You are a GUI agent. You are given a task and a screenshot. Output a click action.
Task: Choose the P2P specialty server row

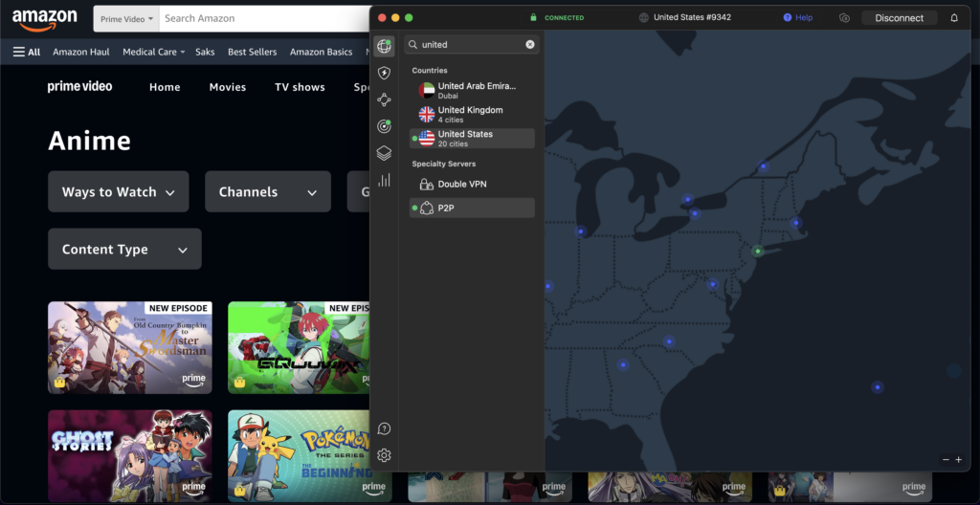point(472,209)
